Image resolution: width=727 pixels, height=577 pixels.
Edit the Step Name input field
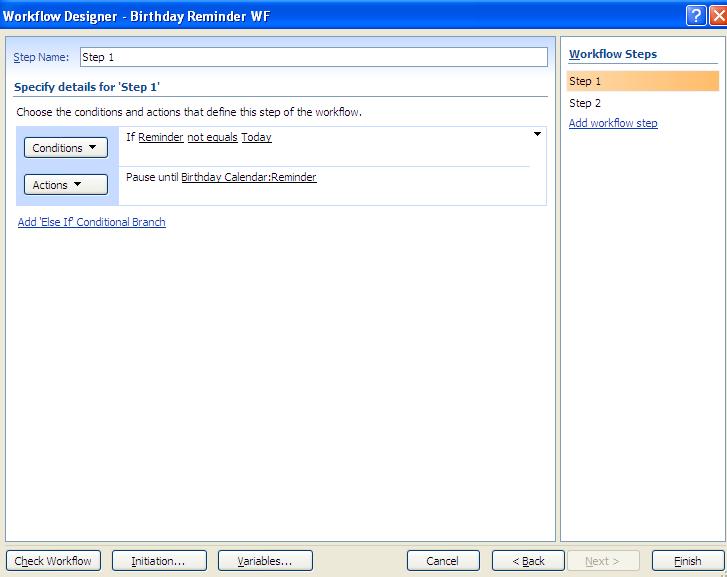tap(313, 57)
